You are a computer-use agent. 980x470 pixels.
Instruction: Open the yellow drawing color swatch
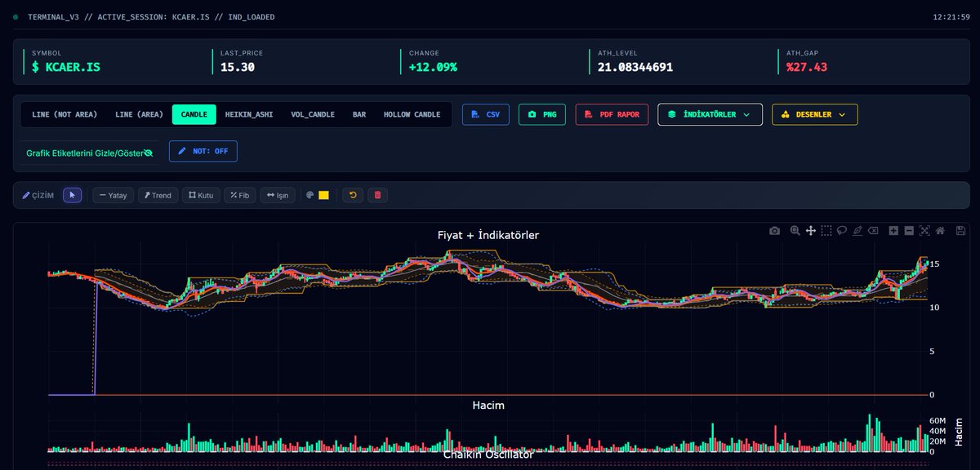pyautogui.click(x=323, y=195)
